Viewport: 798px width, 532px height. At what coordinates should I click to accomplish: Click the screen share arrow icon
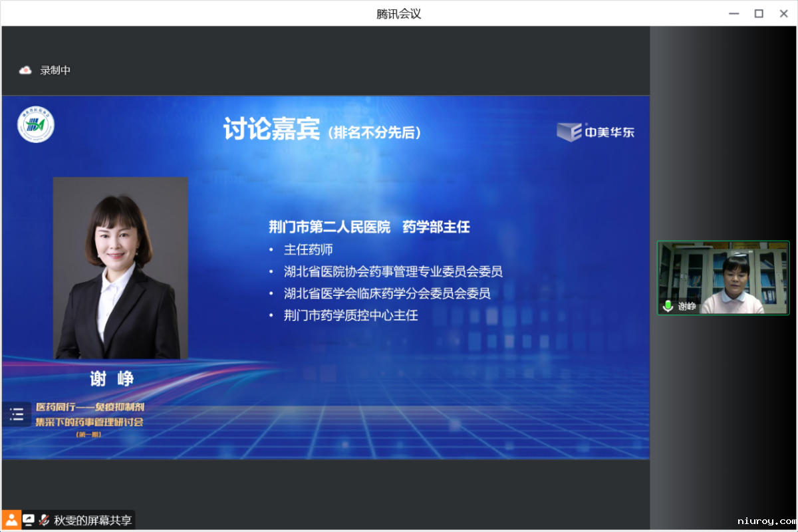(29, 520)
